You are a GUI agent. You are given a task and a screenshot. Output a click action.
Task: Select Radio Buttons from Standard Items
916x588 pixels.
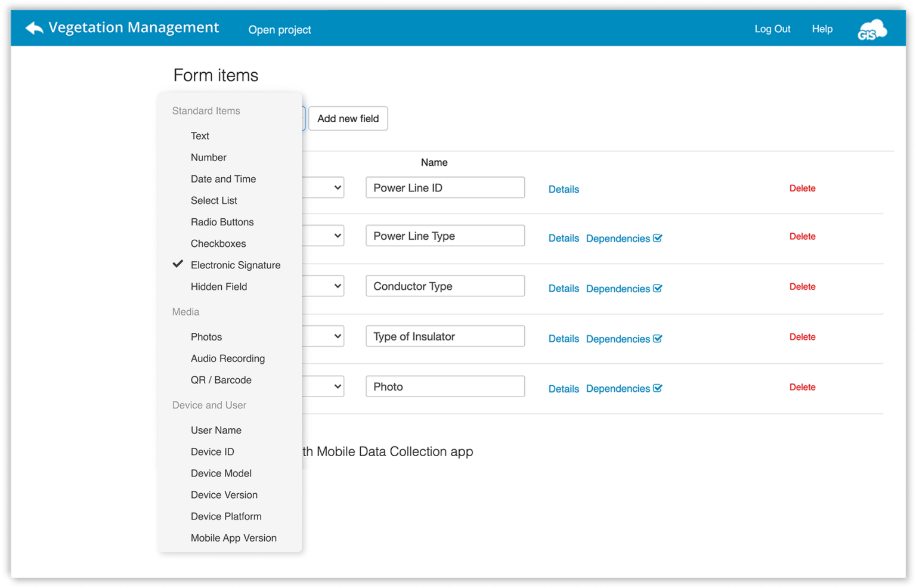(222, 222)
